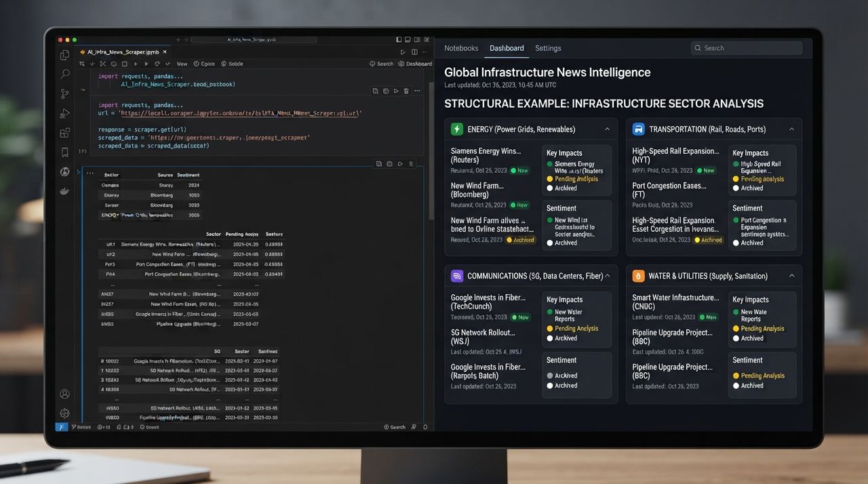Open the Siemens Energy Wins article link
The image size is (868, 484).
click(x=484, y=155)
